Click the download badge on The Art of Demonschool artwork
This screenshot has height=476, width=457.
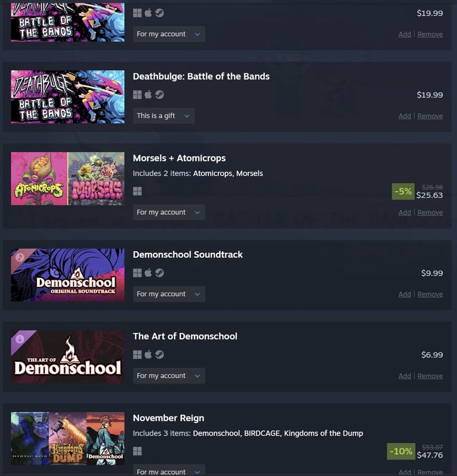[x=20, y=339]
